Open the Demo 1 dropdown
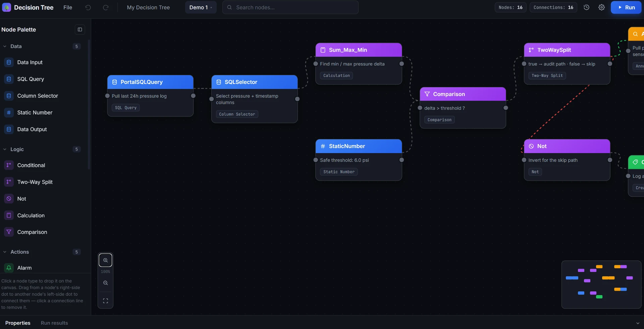644x329 pixels. (201, 7)
